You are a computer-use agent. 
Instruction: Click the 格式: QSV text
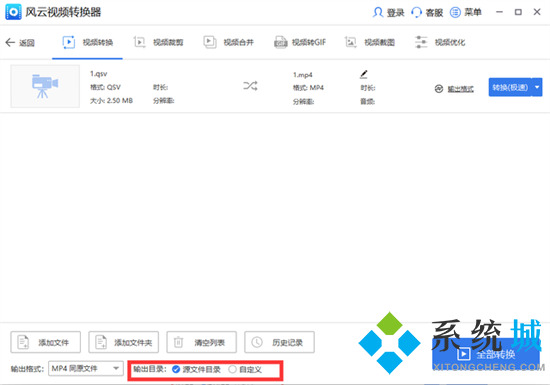coord(105,87)
